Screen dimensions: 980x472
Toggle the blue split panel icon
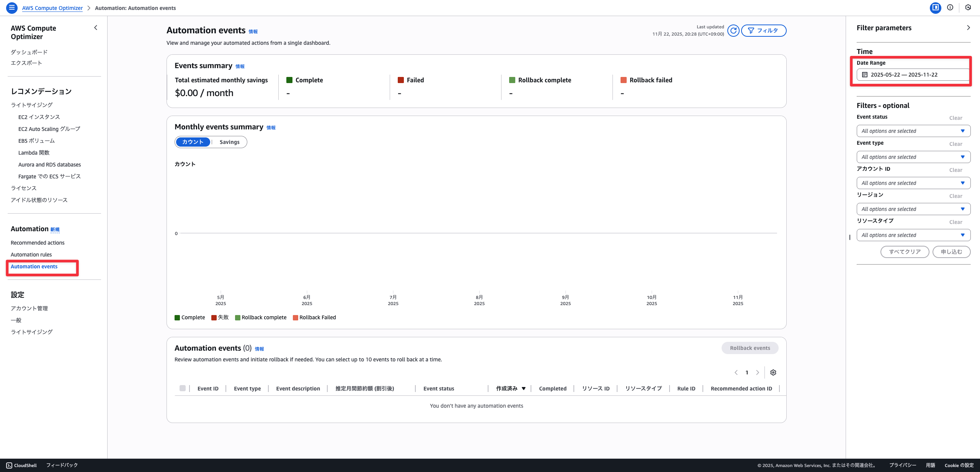tap(935, 7)
